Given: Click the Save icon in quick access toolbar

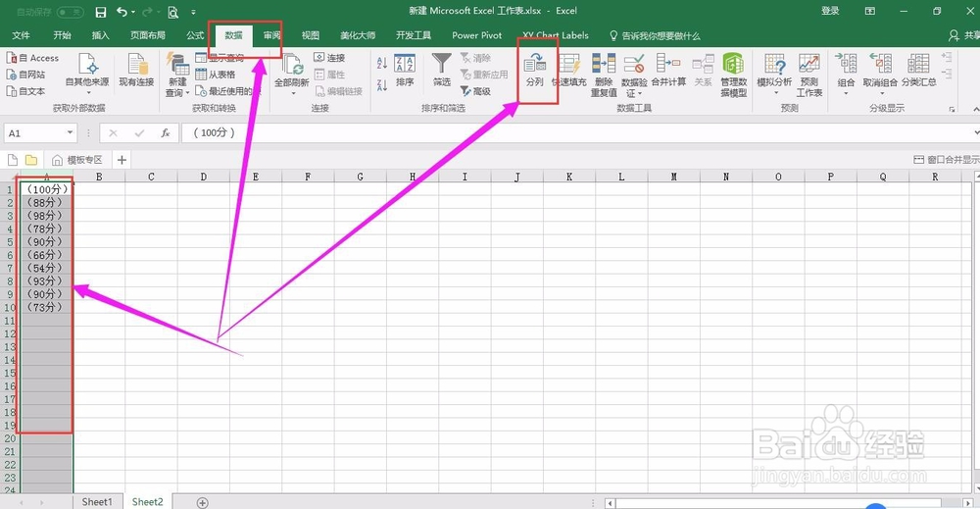Looking at the screenshot, I should point(100,12).
